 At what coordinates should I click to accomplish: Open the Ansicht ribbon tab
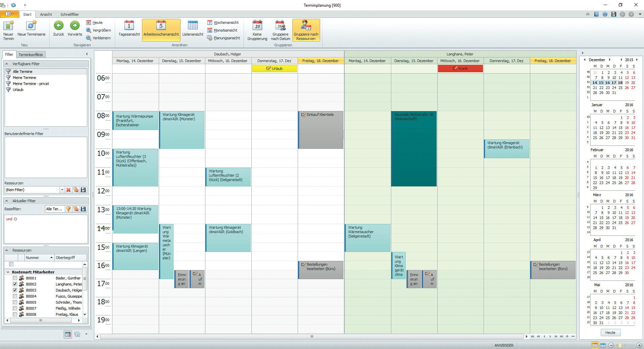point(46,14)
